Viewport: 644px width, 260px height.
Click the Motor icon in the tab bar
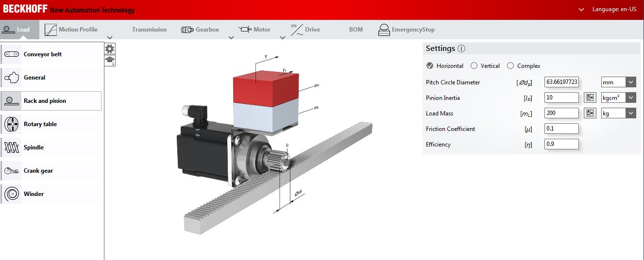(245, 30)
